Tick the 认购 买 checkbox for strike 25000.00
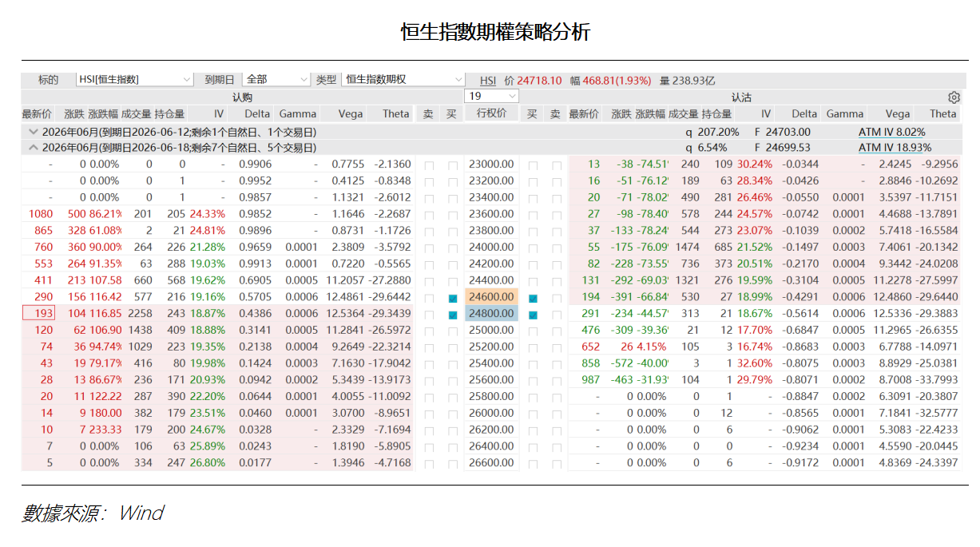 [x=453, y=331]
